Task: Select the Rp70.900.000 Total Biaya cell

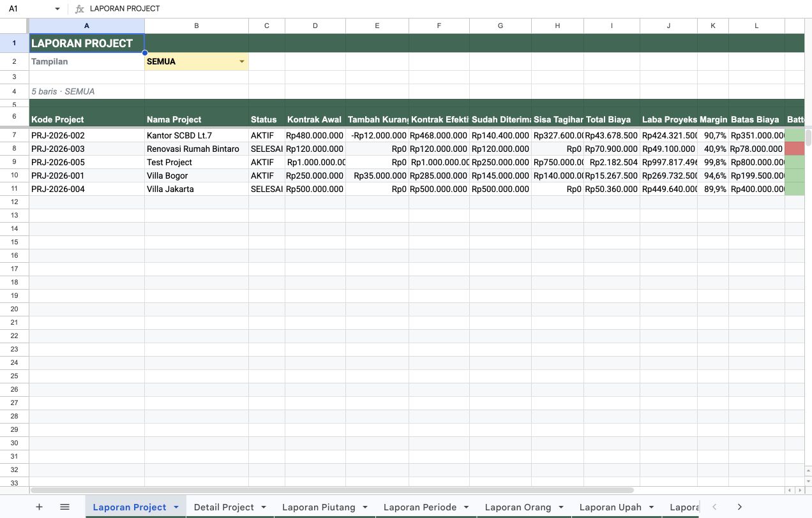Action: pos(612,149)
